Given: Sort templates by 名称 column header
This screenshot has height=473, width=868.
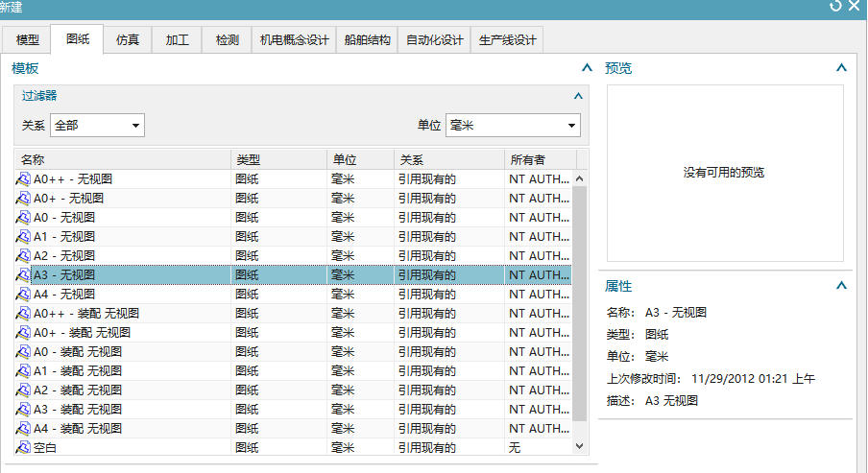Looking at the screenshot, I should (123, 160).
